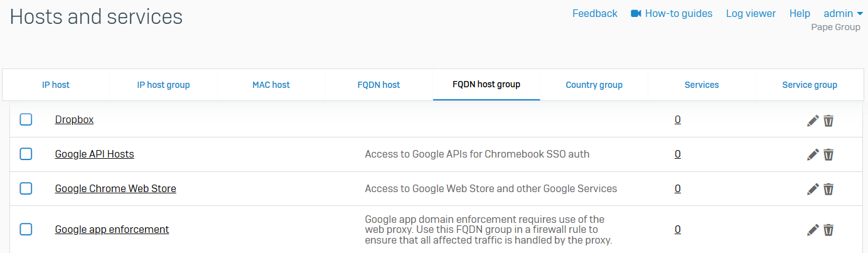Tick the Google API Hosts checkbox
Image resolution: width=868 pixels, height=253 pixels.
[26, 154]
